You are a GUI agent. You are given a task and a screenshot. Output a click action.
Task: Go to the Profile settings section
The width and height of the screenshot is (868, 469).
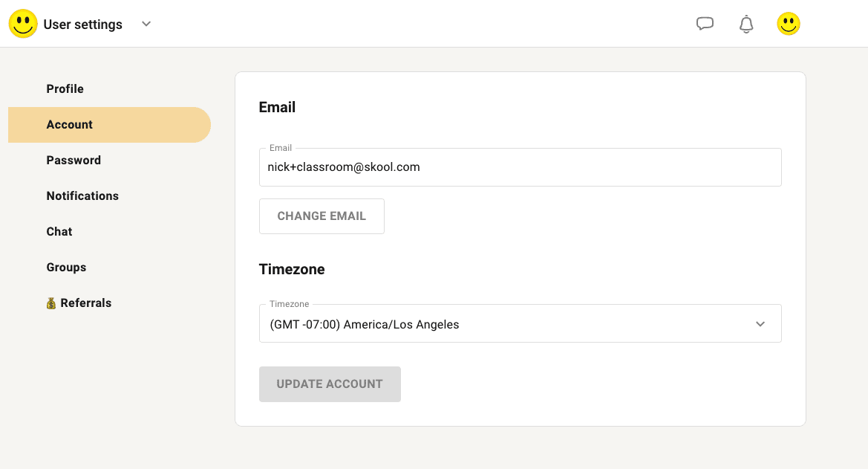pyautogui.click(x=65, y=89)
